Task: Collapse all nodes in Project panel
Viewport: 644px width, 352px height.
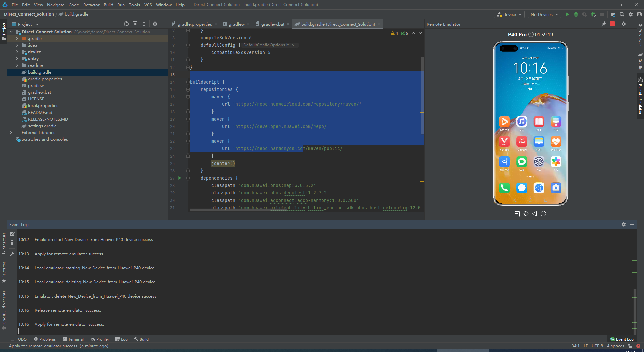Action: [x=144, y=24]
